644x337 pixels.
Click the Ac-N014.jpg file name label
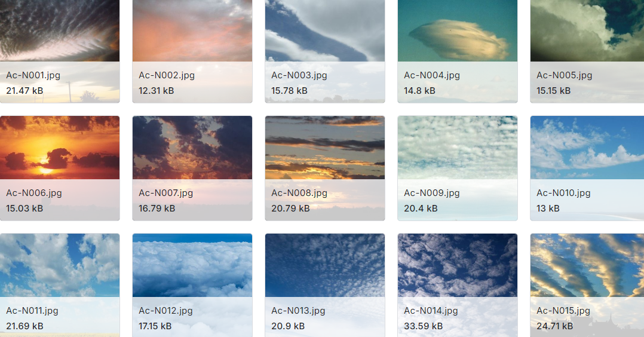pyautogui.click(x=431, y=311)
